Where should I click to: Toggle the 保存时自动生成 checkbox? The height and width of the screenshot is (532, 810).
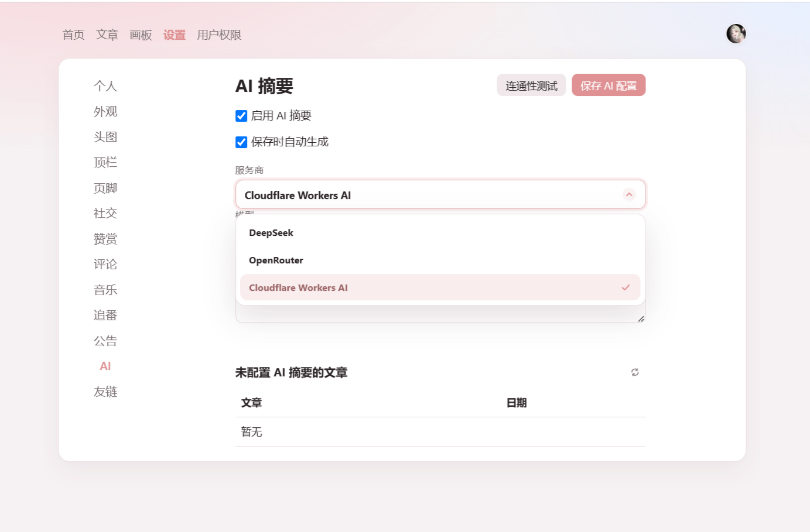241,142
